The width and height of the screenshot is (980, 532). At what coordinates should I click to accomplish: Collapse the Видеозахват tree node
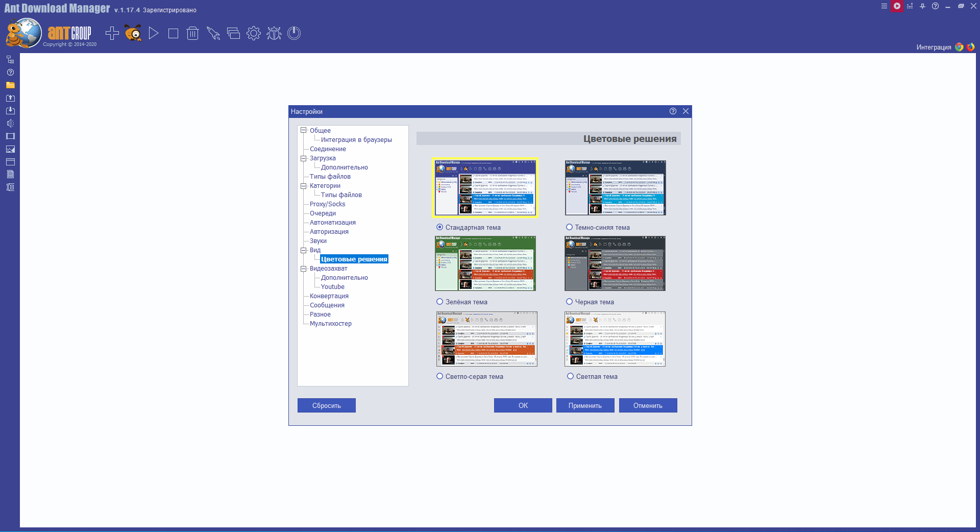(304, 269)
